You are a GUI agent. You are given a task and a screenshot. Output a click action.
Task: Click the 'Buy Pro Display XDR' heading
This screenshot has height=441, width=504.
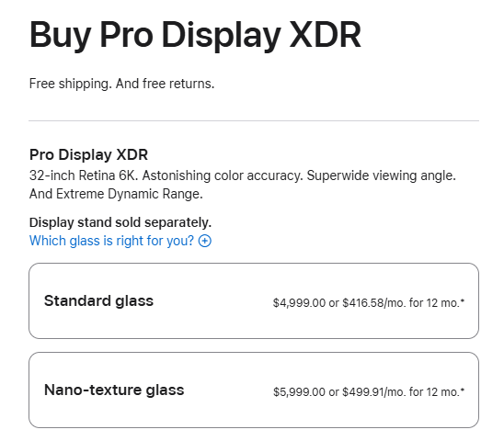tap(195, 35)
